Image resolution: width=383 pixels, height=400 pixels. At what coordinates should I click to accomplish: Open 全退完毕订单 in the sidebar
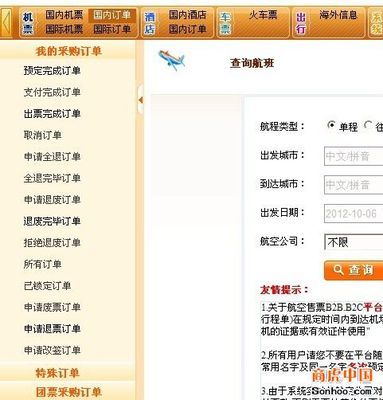coord(52,178)
